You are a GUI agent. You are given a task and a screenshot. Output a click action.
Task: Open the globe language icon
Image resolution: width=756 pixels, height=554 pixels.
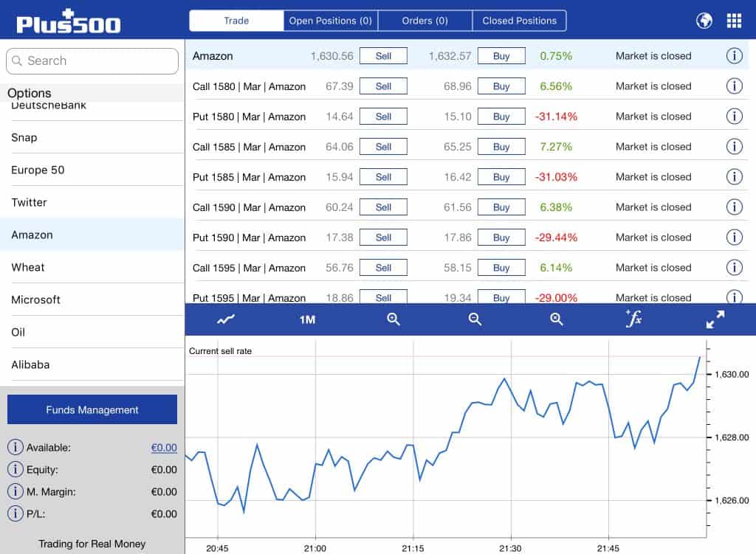704,21
